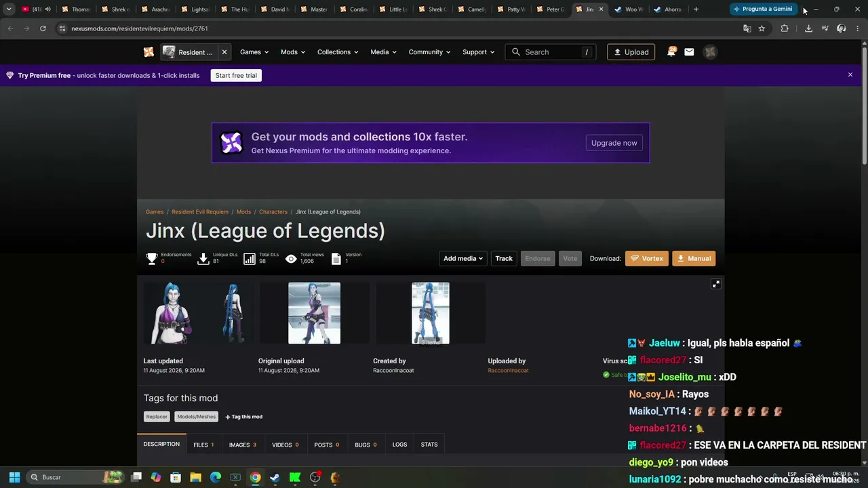This screenshot has width=868, height=488.
Task: Switch to the Description tab
Action: point(161,445)
